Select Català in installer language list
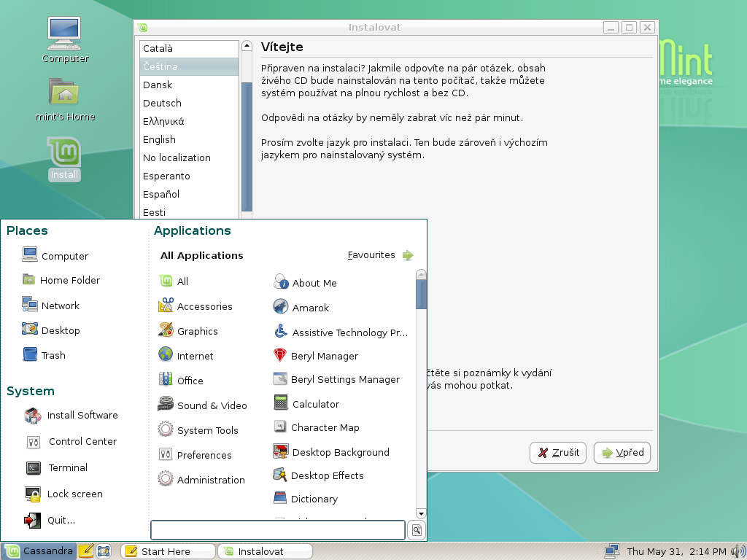Screen dimensions: 747x560 pyautogui.click(x=189, y=48)
